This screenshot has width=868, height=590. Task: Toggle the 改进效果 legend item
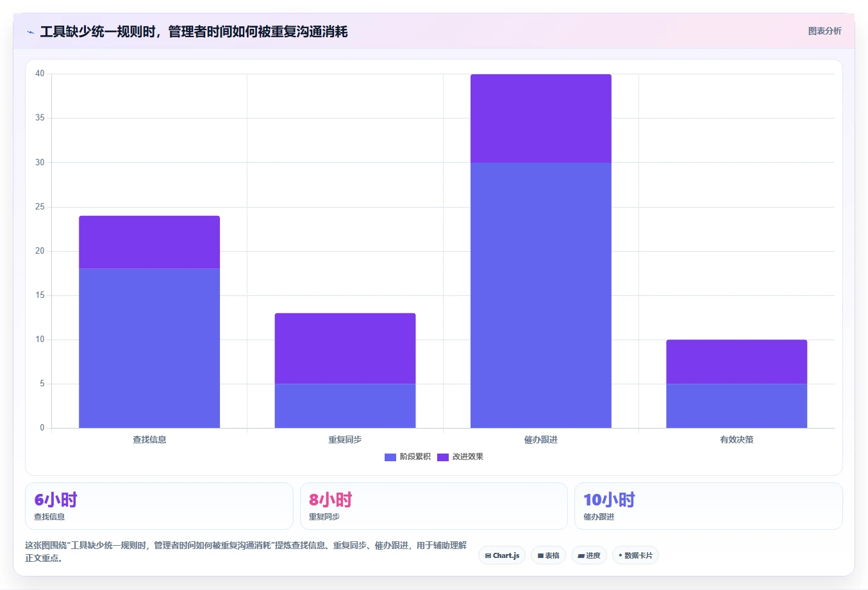[x=460, y=457]
